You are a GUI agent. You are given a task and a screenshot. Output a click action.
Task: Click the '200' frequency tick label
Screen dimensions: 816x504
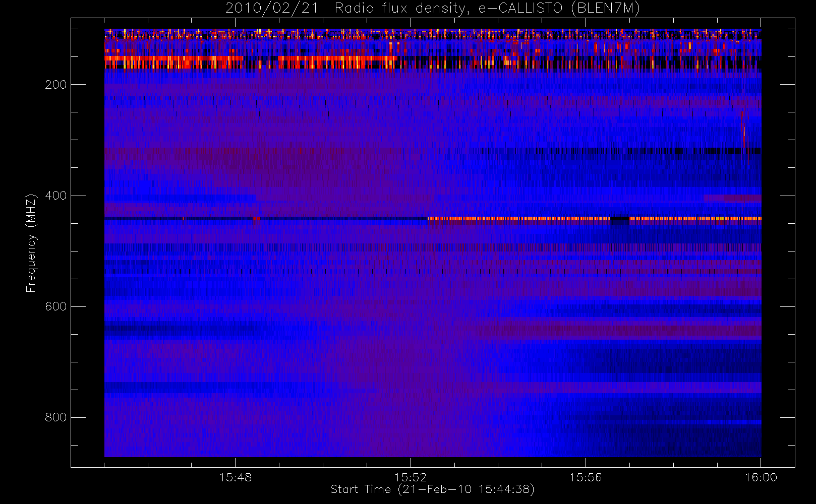click(x=55, y=85)
